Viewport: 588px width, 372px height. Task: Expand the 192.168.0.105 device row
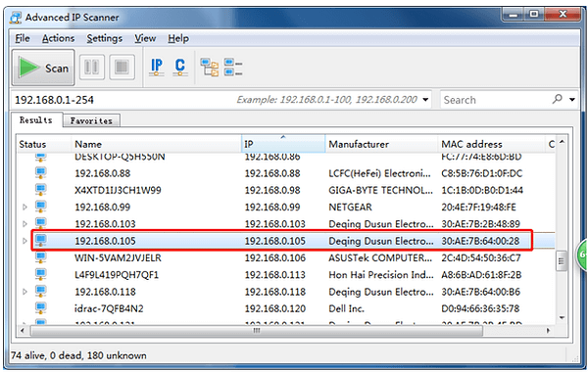(24, 241)
